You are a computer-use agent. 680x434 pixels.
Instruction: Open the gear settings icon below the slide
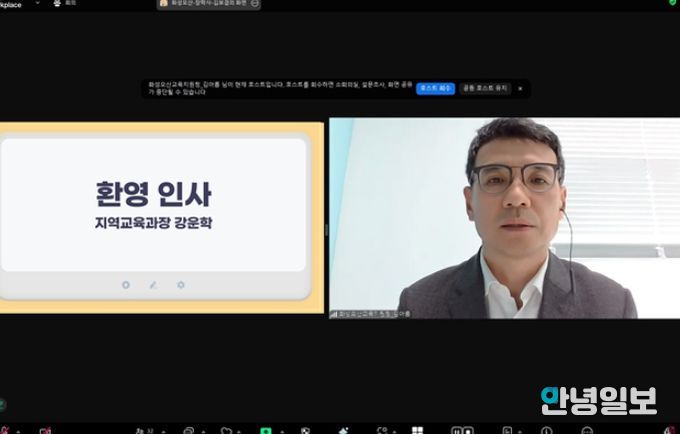(181, 285)
